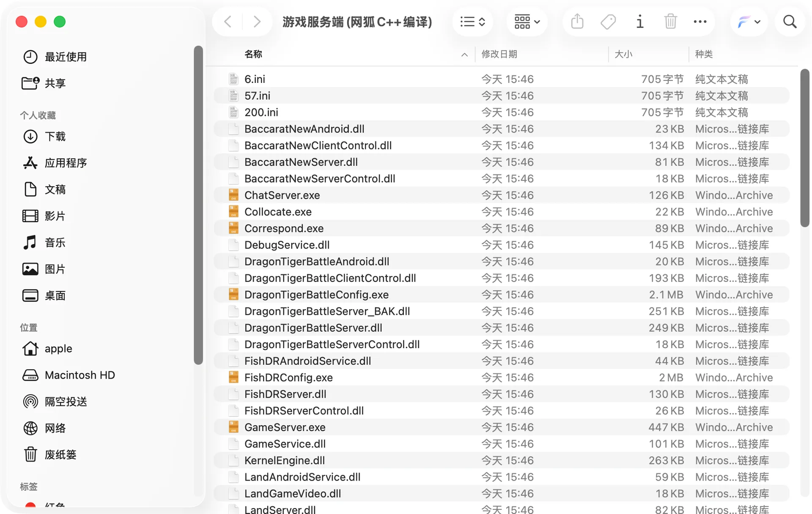Image resolution: width=812 pixels, height=514 pixels.
Task: Sort by 大小 column header
Action: coord(623,54)
